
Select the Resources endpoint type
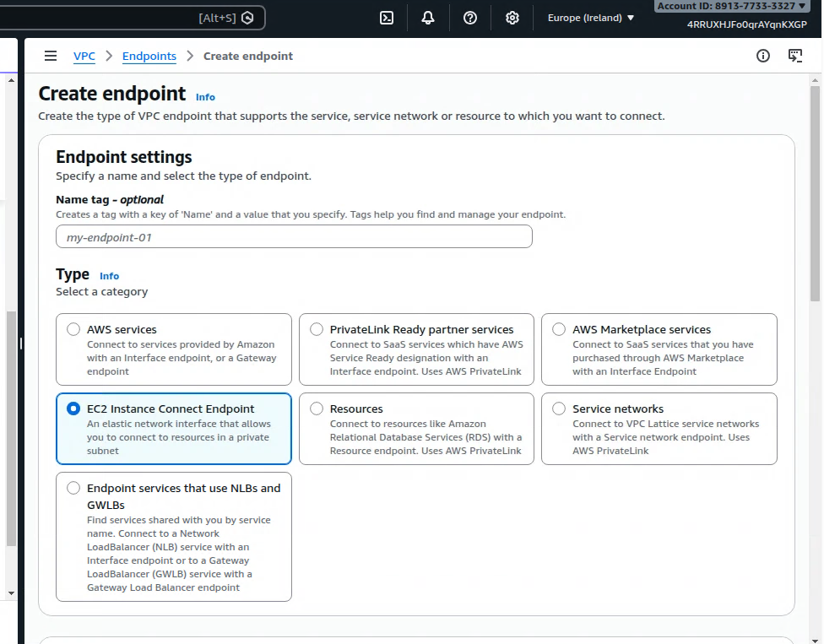[317, 409]
